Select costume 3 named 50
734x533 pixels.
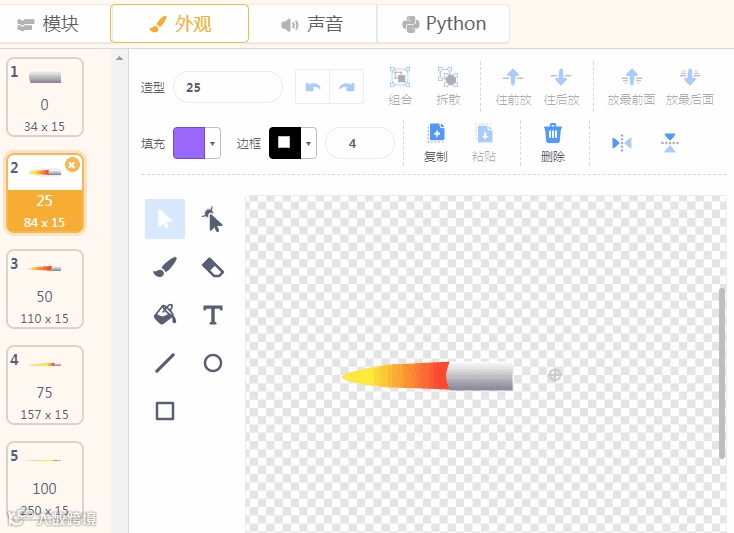click(x=45, y=289)
